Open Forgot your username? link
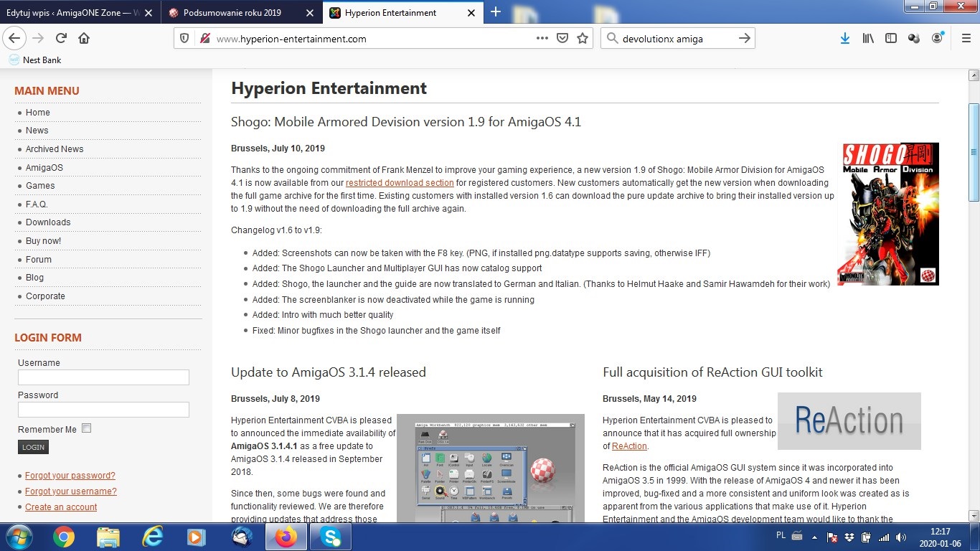Image resolution: width=980 pixels, height=551 pixels. coord(71,491)
